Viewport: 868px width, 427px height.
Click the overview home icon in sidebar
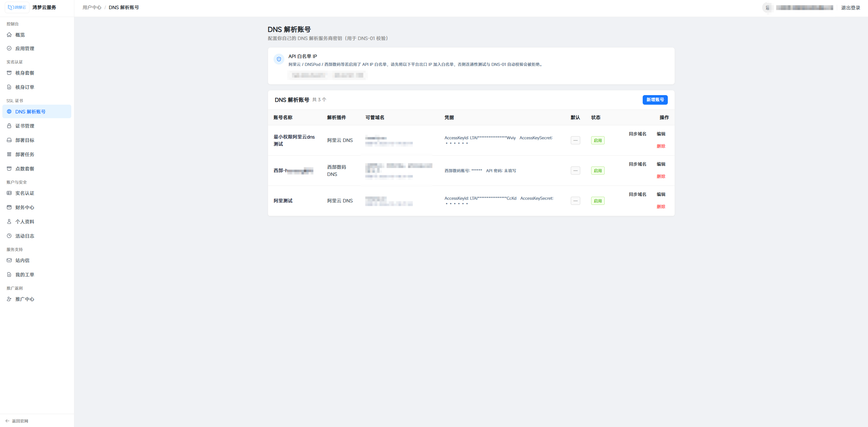point(9,35)
